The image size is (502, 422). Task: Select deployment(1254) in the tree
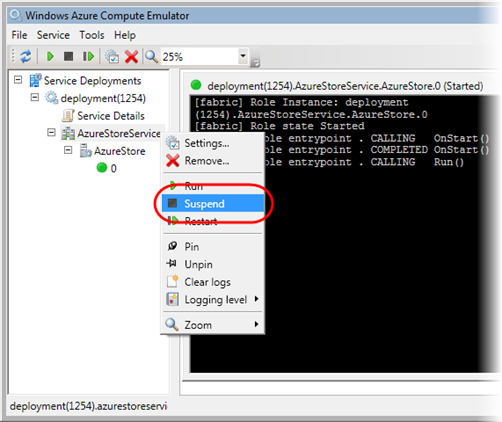tap(103, 98)
